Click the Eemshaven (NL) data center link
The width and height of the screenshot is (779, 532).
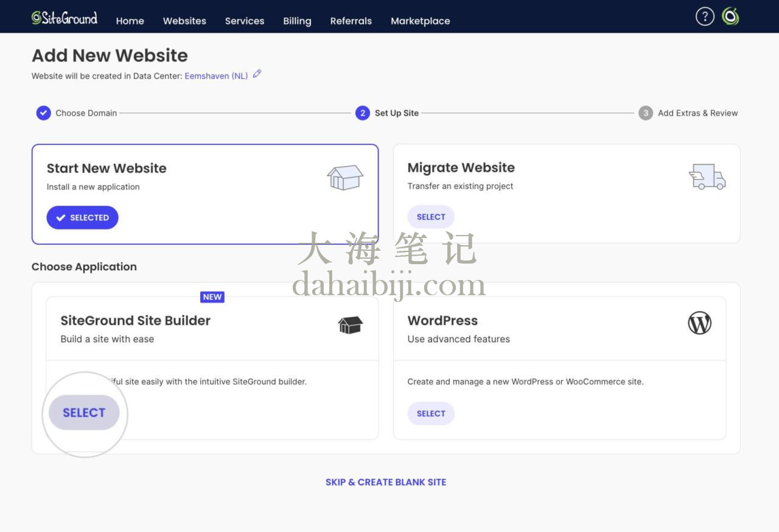pos(216,76)
